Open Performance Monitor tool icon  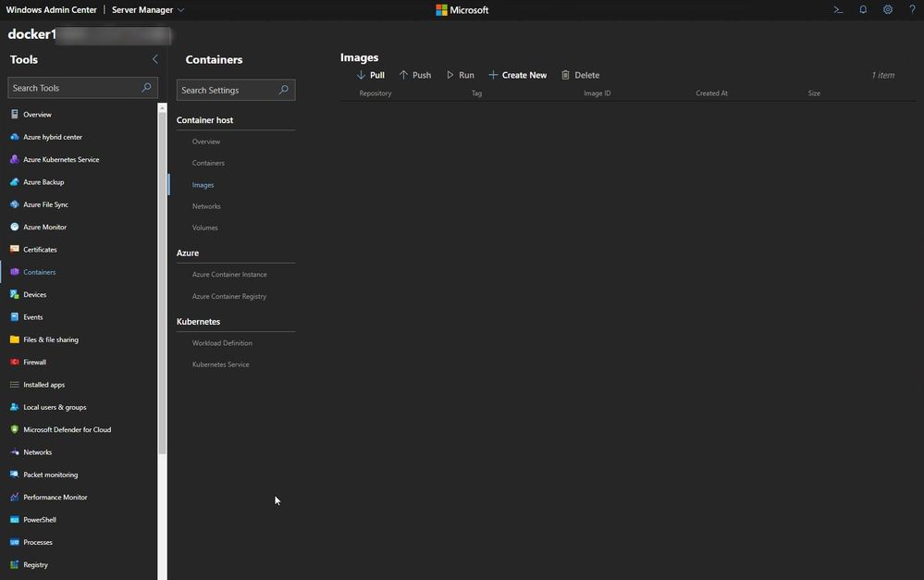[x=15, y=497]
